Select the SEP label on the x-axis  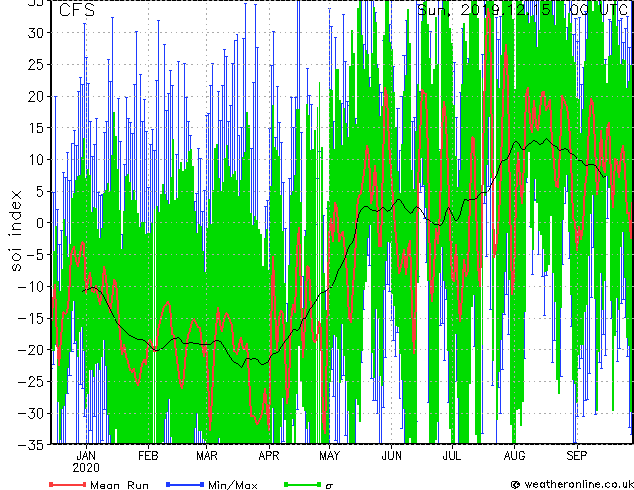coord(577,455)
